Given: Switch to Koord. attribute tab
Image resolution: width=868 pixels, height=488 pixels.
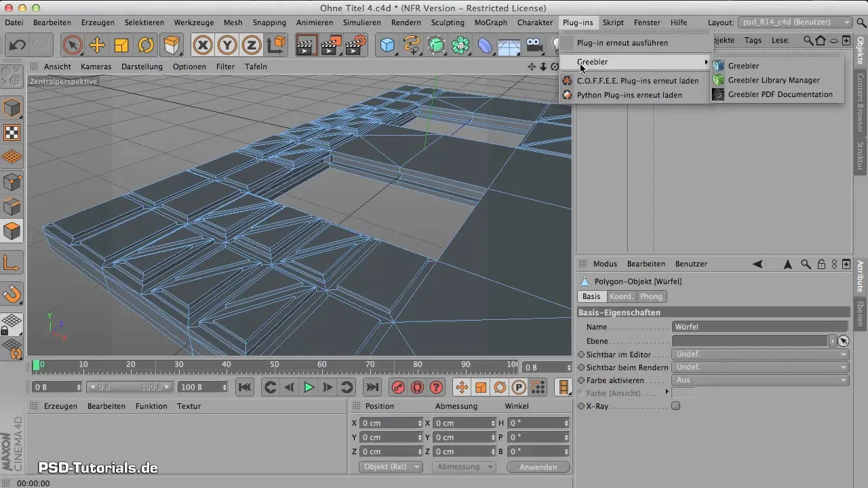Looking at the screenshot, I should [x=621, y=296].
